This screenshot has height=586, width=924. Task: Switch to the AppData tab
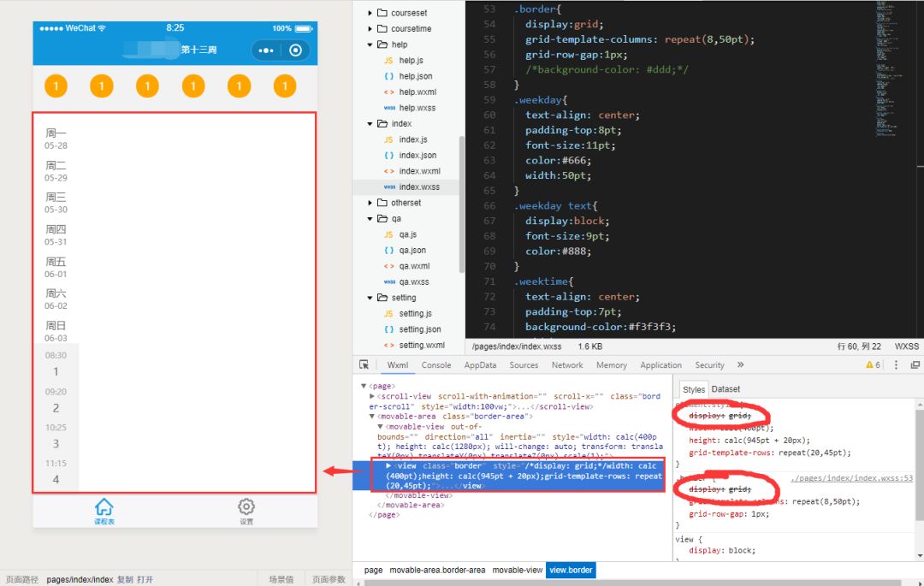pyautogui.click(x=480, y=365)
